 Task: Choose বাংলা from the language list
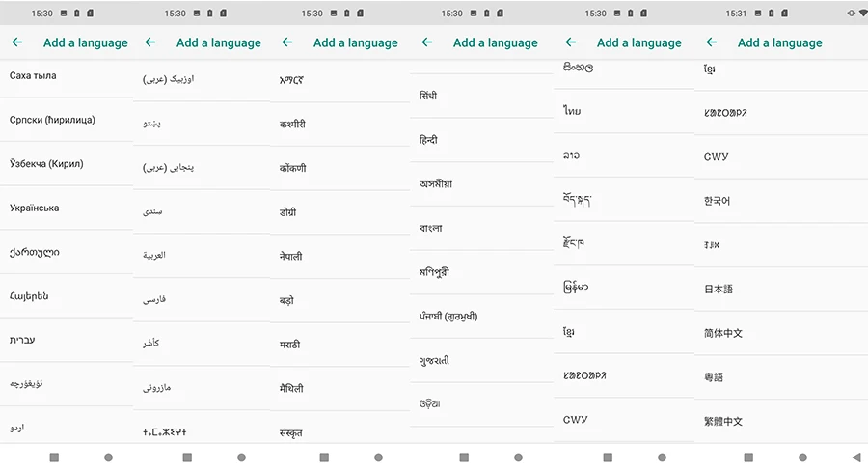[x=481, y=229]
